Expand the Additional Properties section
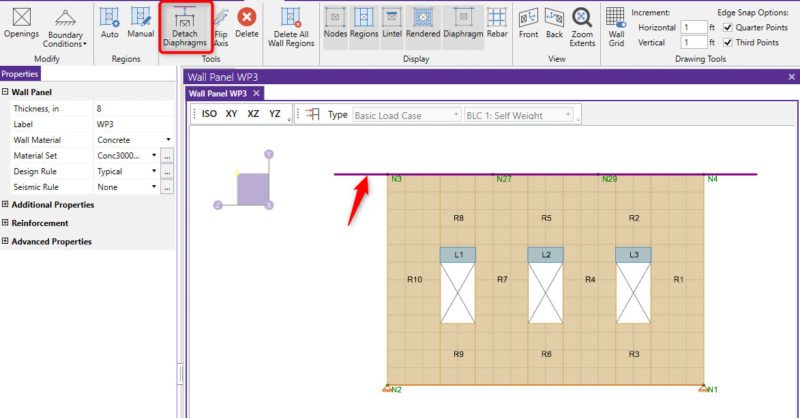800x418 pixels. point(6,205)
